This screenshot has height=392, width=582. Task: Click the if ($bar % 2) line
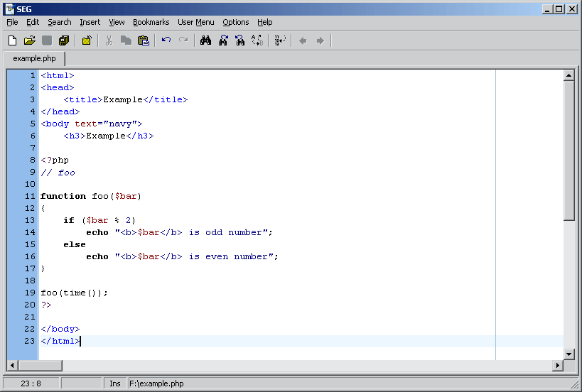99,220
